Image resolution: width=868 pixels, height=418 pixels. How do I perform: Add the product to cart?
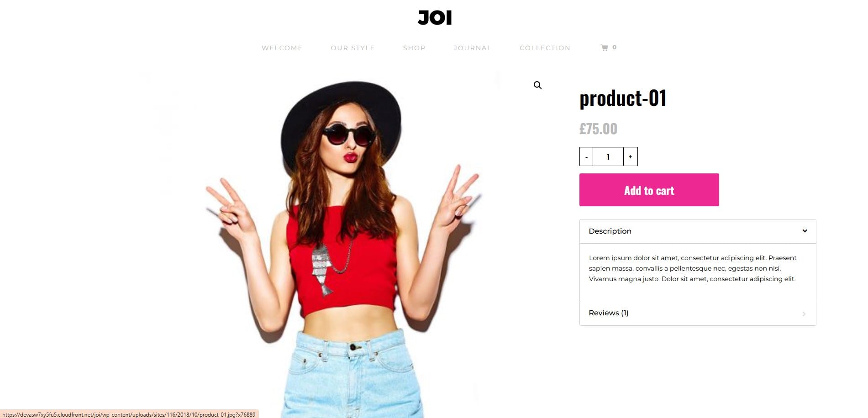tap(649, 190)
